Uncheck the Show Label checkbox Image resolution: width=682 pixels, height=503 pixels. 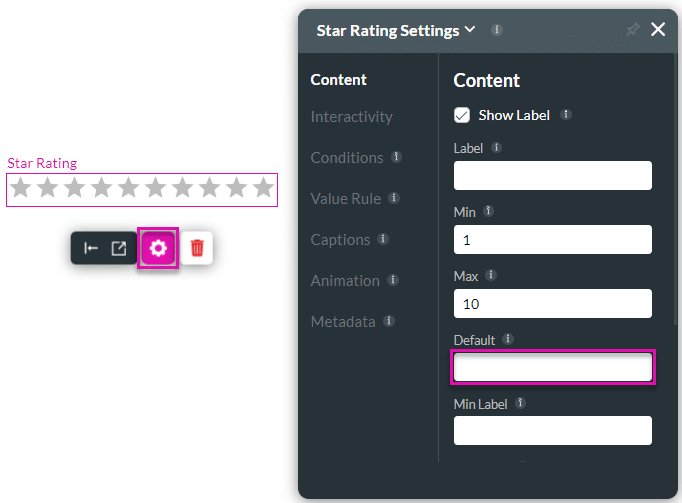[x=462, y=115]
